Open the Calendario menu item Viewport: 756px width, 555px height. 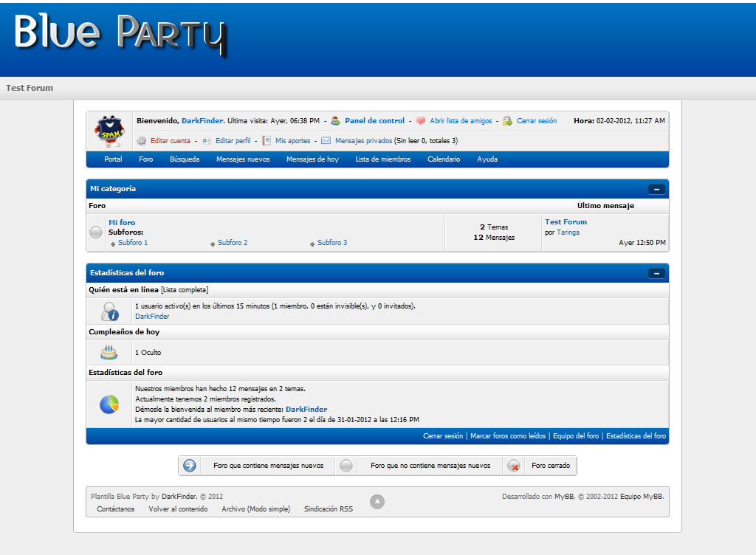[444, 159]
